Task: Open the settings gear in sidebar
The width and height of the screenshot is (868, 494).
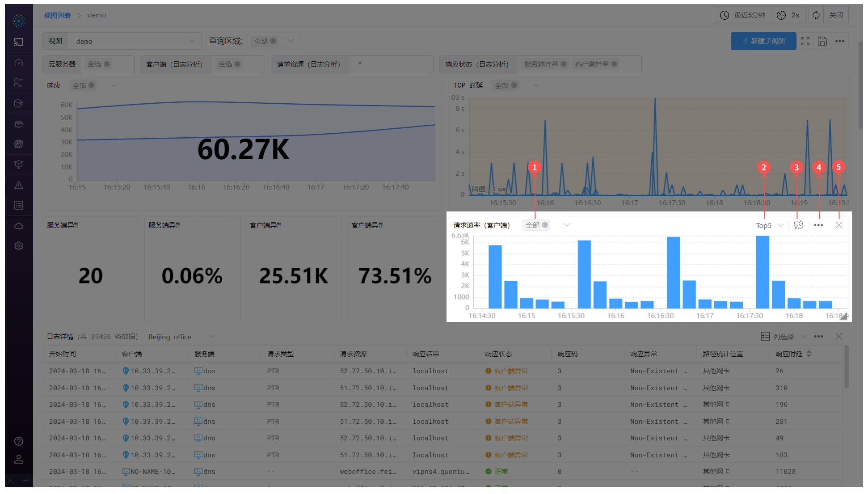Action: (19, 246)
